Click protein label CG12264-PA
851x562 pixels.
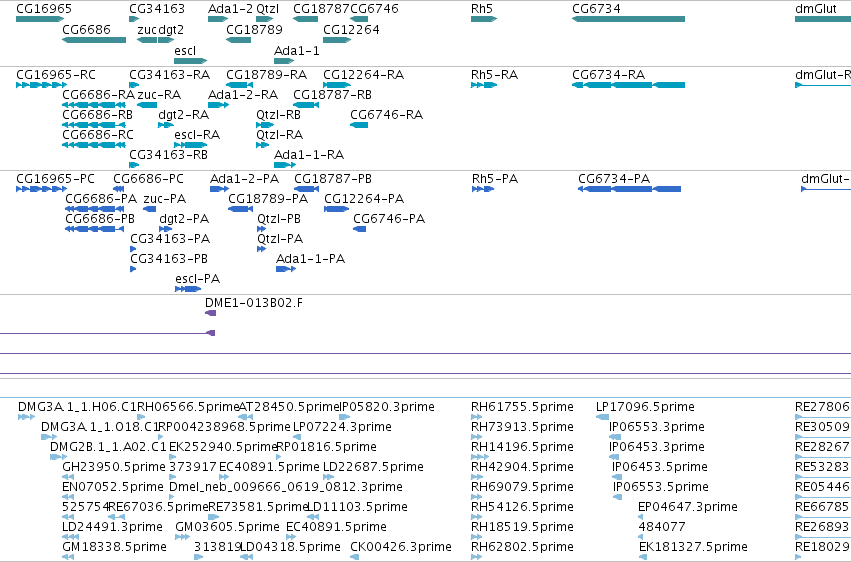(364, 199)
